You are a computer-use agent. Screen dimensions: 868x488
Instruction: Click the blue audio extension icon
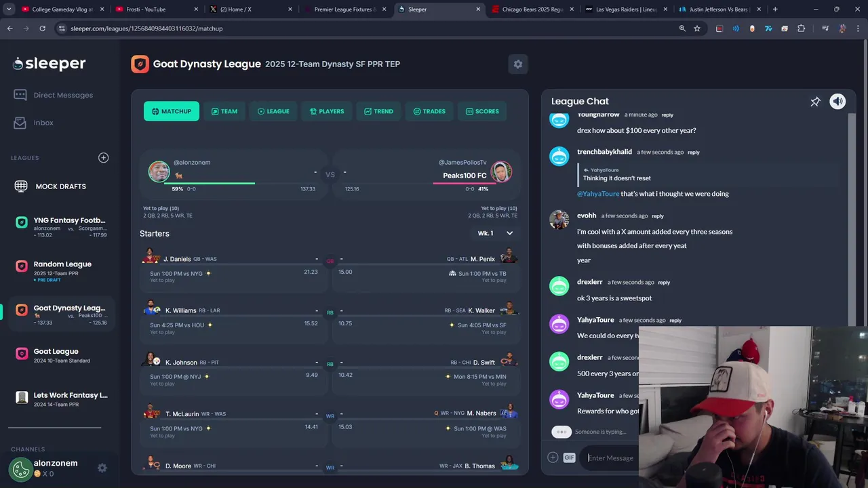736,28
